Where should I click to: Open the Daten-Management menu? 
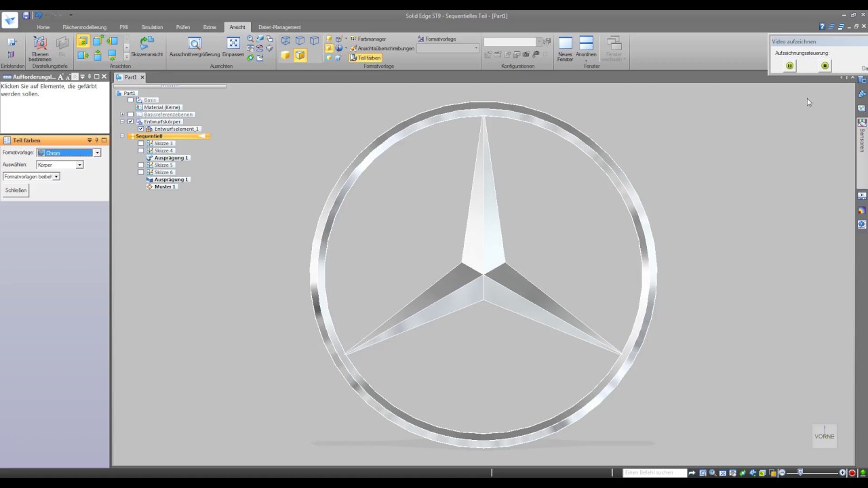[x=279, y=27]
